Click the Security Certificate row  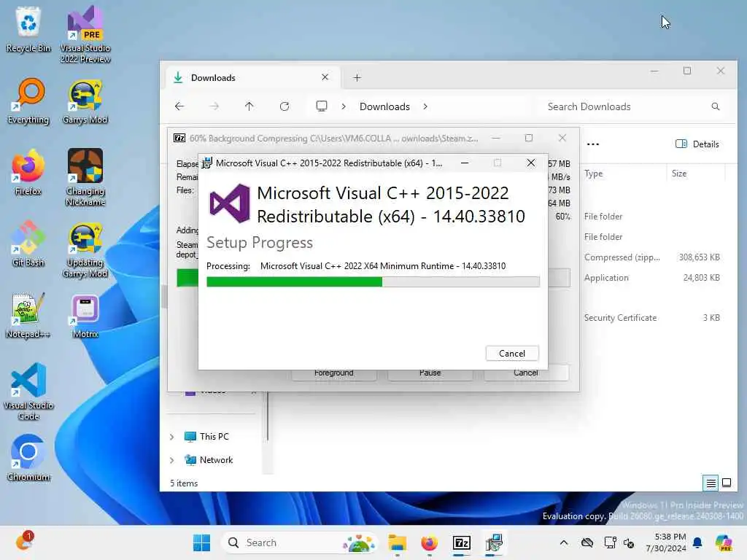point(651,318)
